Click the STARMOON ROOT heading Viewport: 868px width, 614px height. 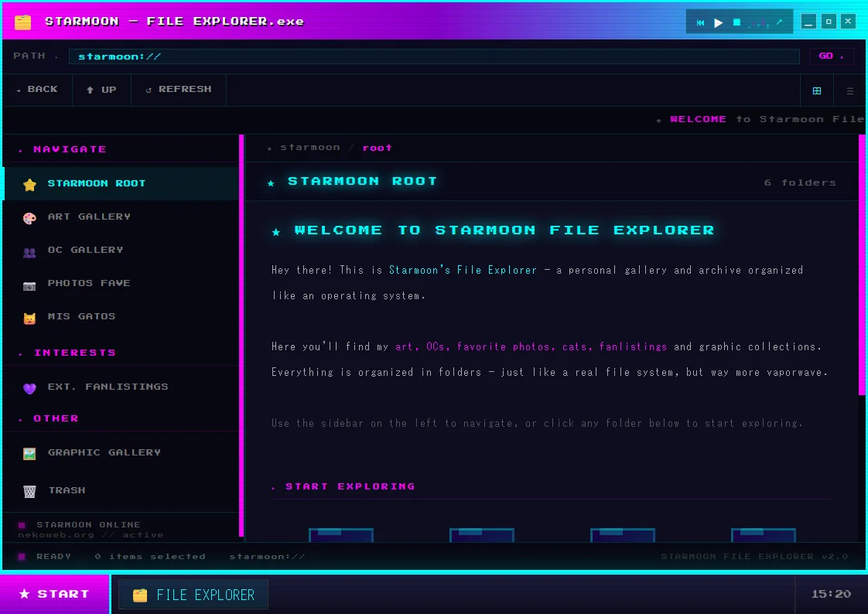point(362,182)
